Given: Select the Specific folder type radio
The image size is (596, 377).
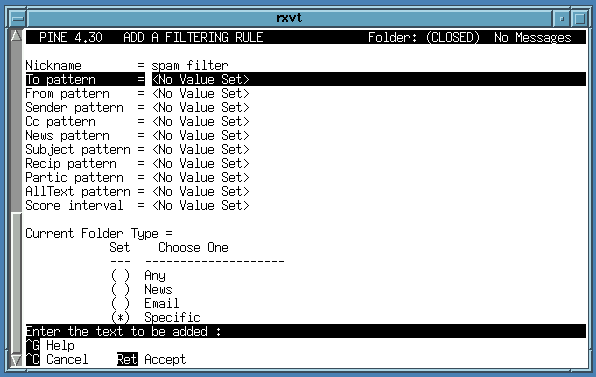Looking at the screenshot, I should click(x=120, y=317).
